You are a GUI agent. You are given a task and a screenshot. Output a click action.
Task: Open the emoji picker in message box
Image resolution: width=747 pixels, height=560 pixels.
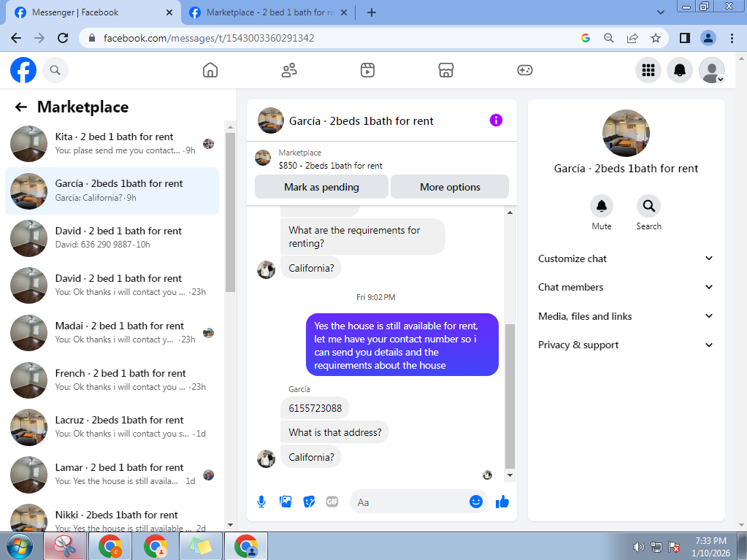point(475,502)
